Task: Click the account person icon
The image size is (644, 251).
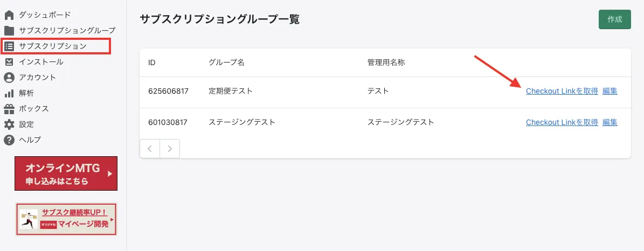Action: click(x=9, y=78)
